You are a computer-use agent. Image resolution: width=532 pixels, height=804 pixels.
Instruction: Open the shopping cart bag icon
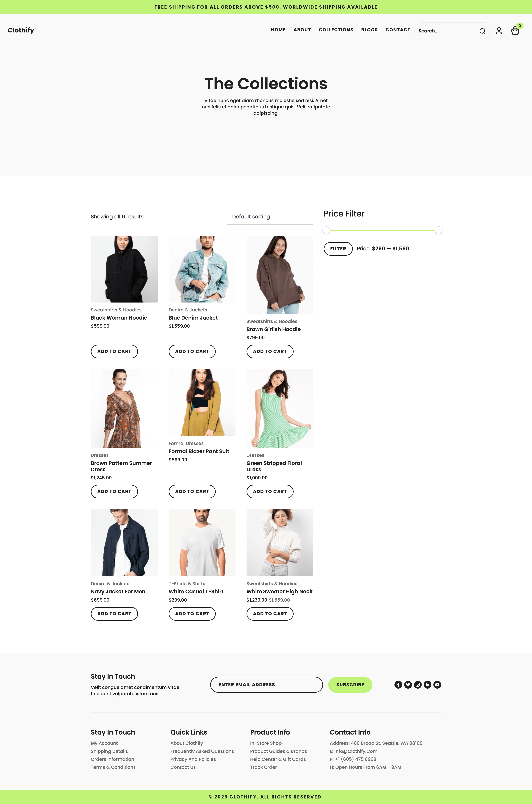(515, 31)
